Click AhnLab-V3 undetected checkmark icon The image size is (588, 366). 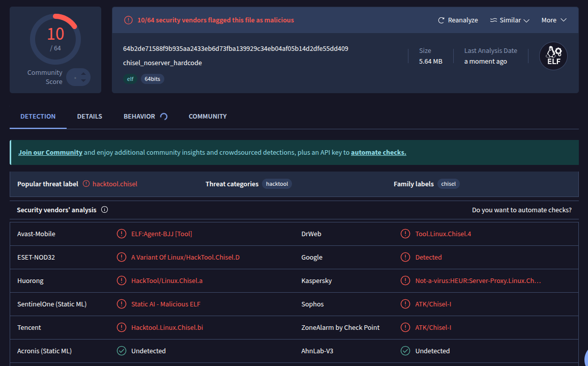pos(405,351)
